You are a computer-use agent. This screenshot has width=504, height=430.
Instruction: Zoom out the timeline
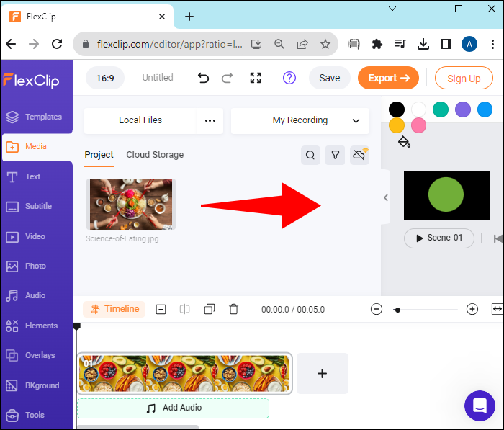pyautogui.click(x=377, y=310)
